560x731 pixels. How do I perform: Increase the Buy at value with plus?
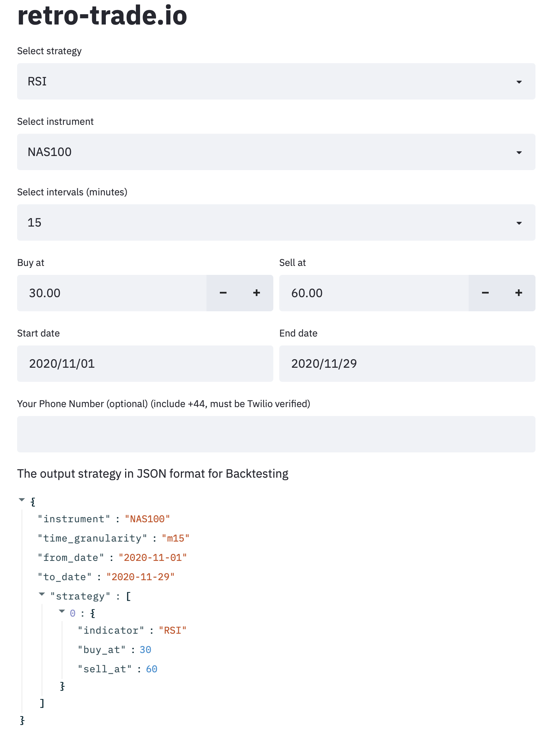click(257, 293)
